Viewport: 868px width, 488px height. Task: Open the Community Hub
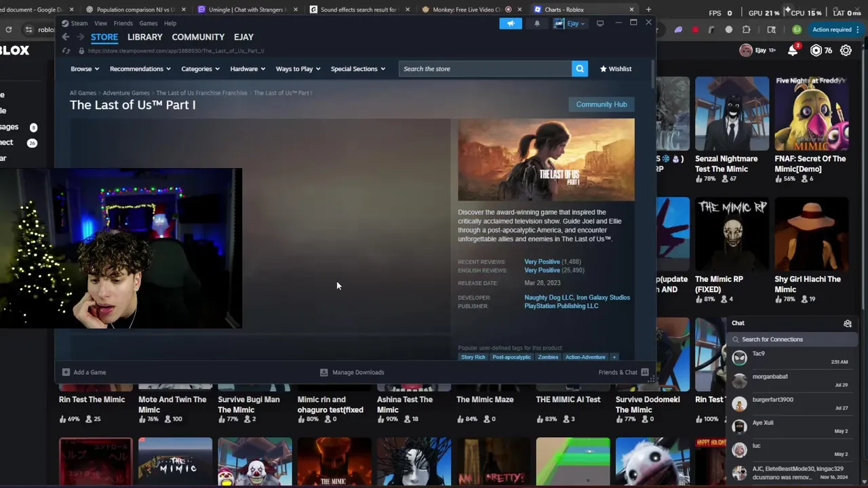[x=601, y=104]
